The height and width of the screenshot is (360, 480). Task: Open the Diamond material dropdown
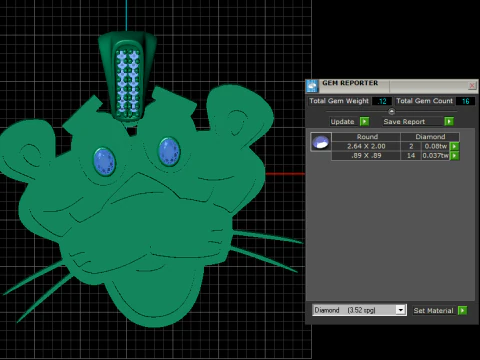(x=401, y=310)
